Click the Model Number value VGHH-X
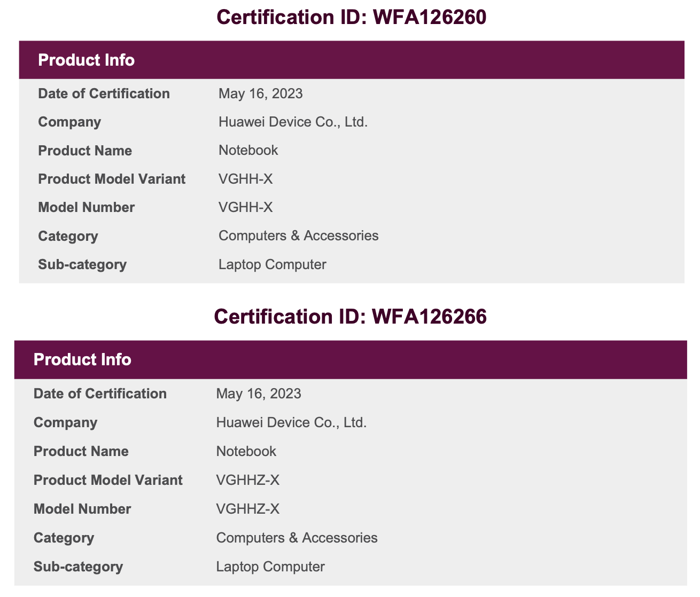The height and width of the screenshot is (597, 700). (x=245, y=207)
